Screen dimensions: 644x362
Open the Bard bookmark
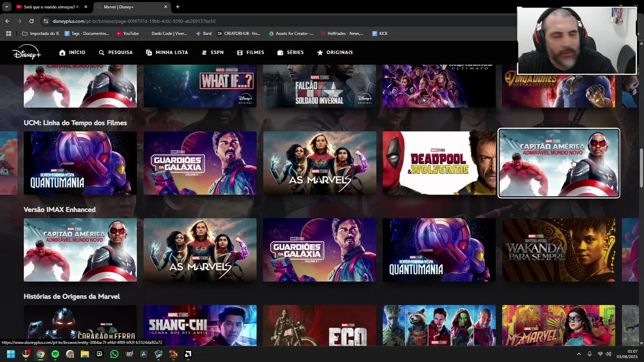[203, 34]
